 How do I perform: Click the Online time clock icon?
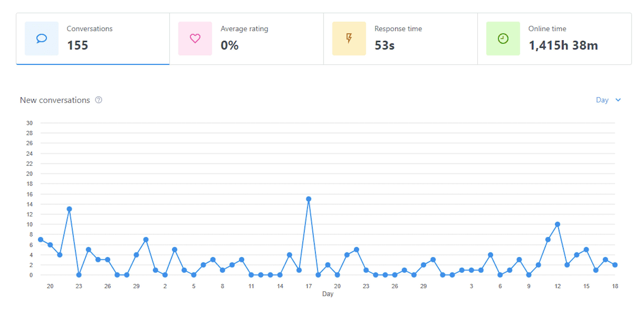(x=503, y=39)
